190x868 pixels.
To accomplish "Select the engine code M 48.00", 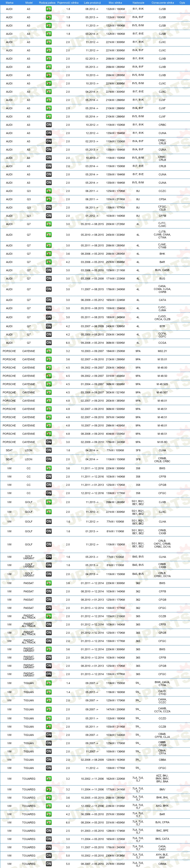I will [163, 368].
